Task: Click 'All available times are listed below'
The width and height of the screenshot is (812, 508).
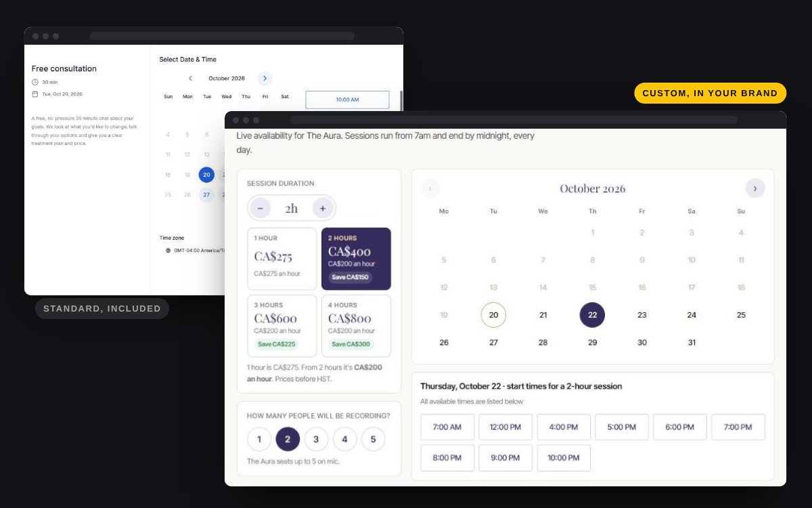Action: click(x=472, y=402)
